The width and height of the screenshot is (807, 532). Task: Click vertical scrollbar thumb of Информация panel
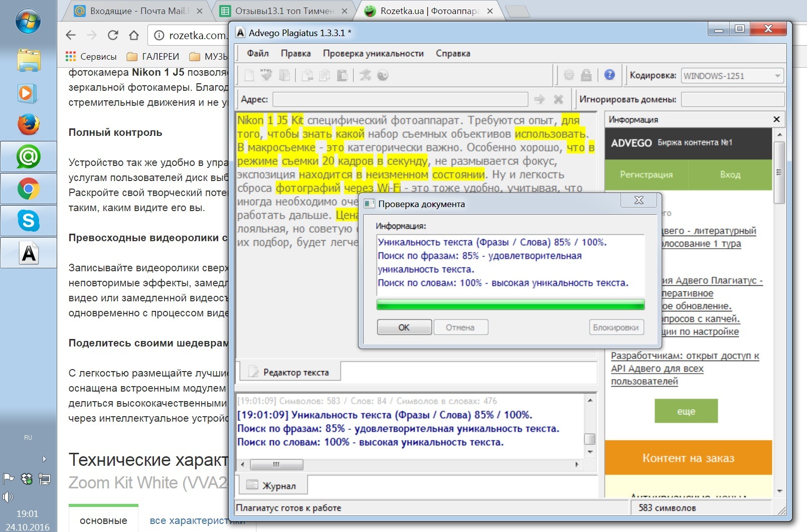tap(779, 172)
